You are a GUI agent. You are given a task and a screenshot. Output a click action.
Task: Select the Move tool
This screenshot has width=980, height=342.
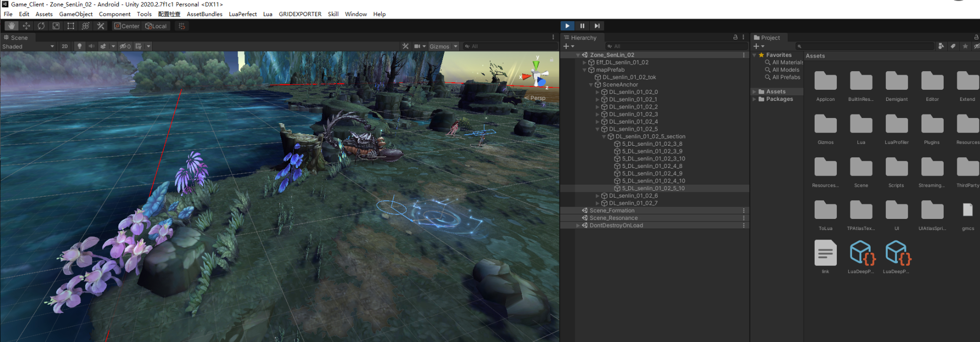tap(26, 26)
